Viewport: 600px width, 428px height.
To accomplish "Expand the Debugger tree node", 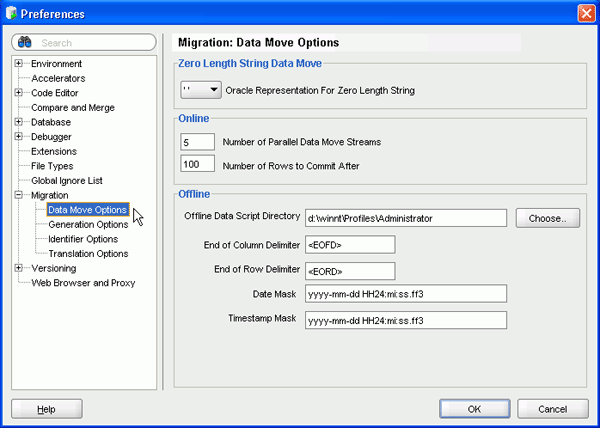I will pos(19,137).
